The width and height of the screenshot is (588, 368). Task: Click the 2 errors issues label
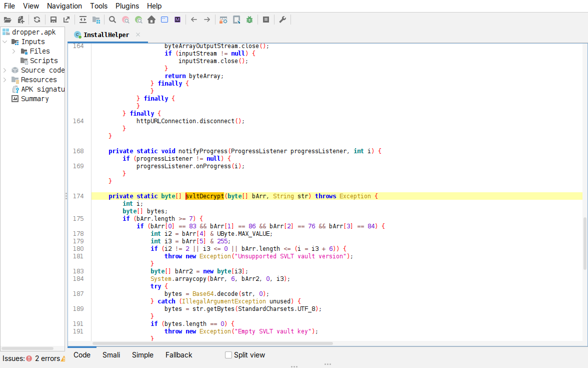[x=47, y=358]
